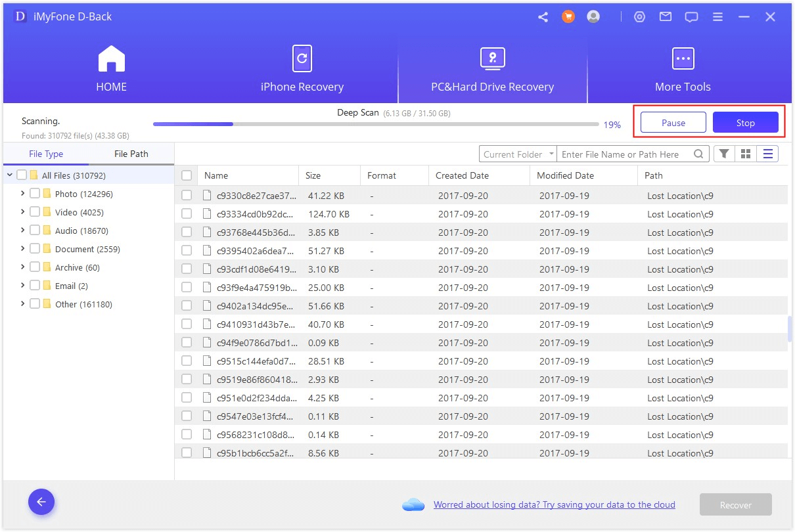Click the Photo folder icon

tap(47, 194)
